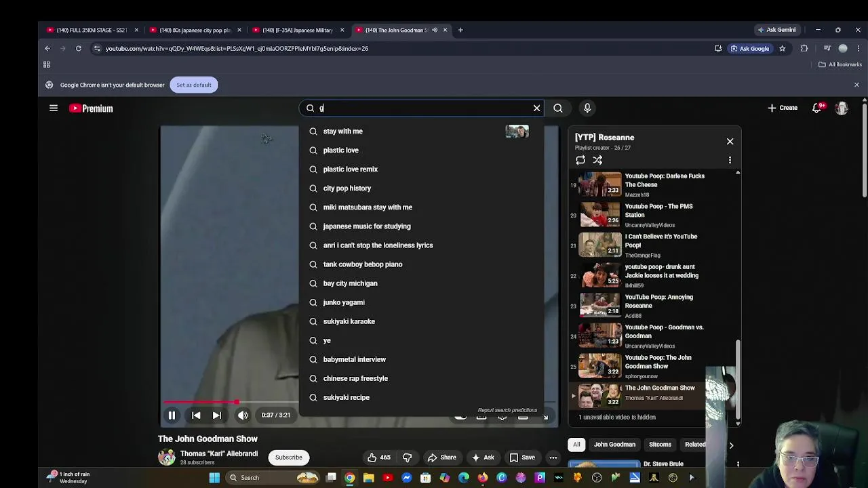Screen dimensions: 868x488
Task: Select the 'All' filter chip
Action: click(576, 445)
